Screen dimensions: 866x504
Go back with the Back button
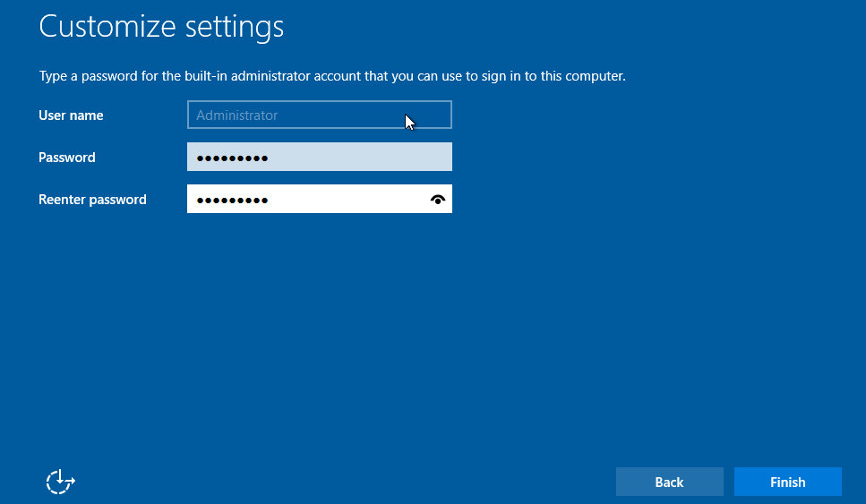point(669,482)
